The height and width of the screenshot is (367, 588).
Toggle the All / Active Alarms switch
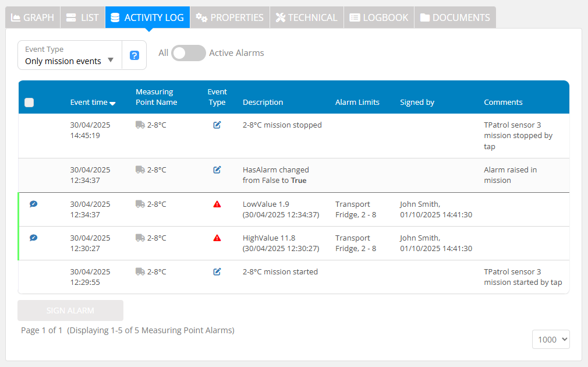click(x=189, y=53)
